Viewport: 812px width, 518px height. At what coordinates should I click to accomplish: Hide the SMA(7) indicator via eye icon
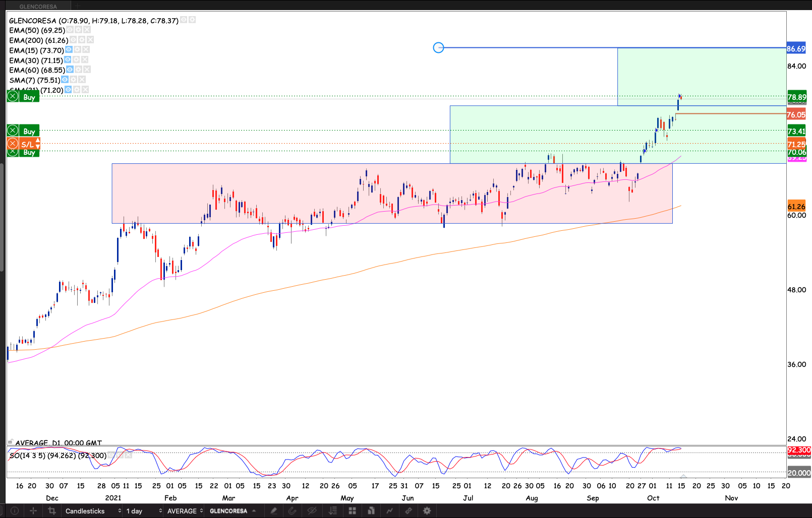65,80
